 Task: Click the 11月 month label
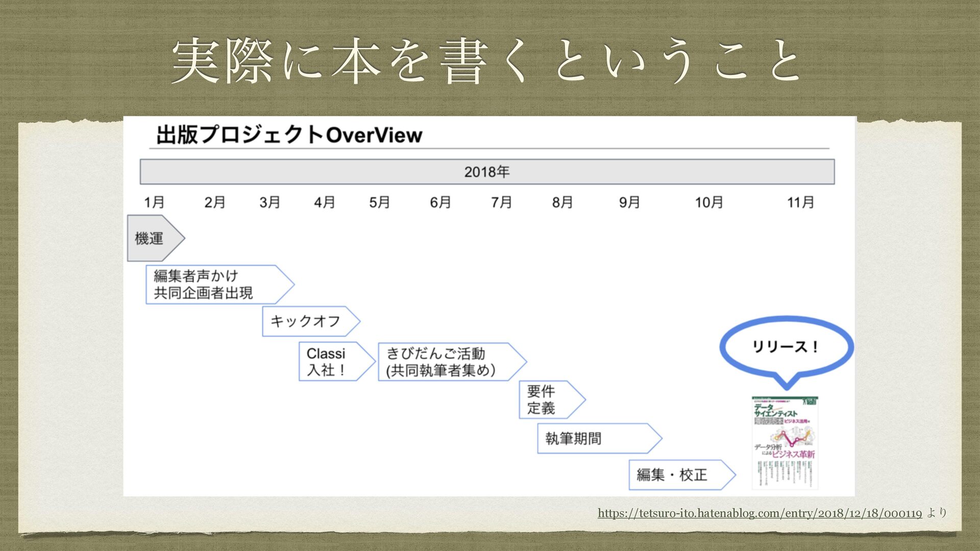800,203
